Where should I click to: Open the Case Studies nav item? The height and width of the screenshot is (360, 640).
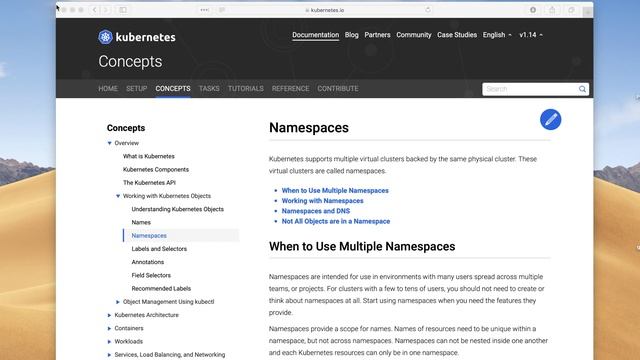coord(457,35)
